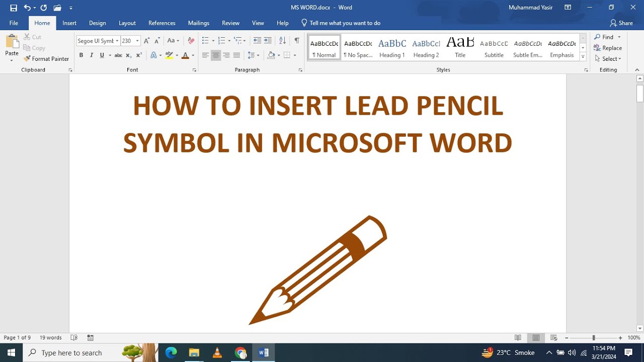Show or hide paragraph marks
Screen dimensions: 644x362
[297, 41]
